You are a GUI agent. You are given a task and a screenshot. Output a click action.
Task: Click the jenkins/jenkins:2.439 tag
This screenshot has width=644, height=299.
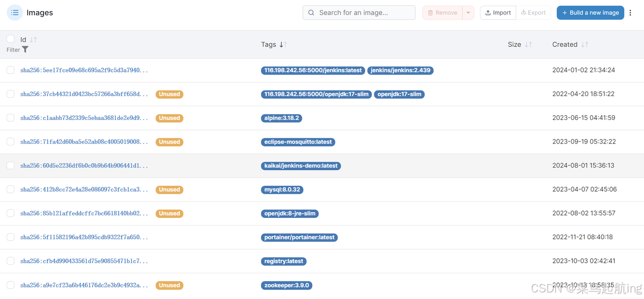pos(400,70)
